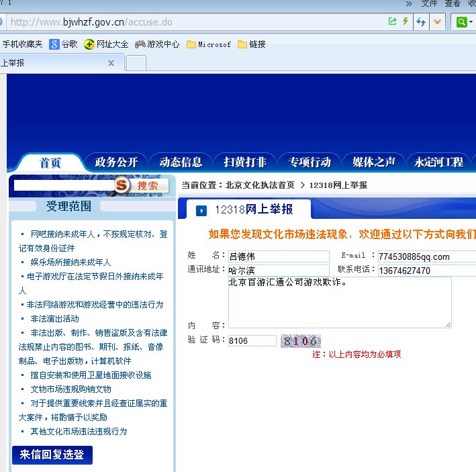The height and width of the screenshot is (472, 476).
Task: Open the 链接 bookmarks folder
Action: click(x=250, y=44)
